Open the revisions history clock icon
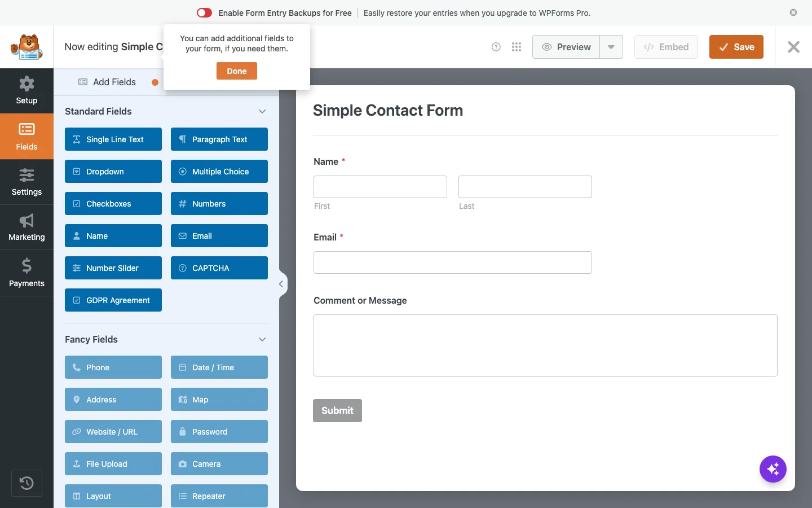This screenshot has height=508, width=812. (x=27, y=483)
